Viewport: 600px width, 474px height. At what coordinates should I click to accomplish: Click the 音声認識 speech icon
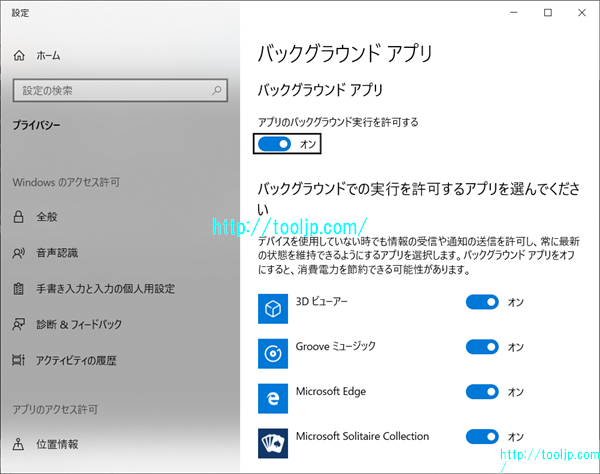pos(18,253)
